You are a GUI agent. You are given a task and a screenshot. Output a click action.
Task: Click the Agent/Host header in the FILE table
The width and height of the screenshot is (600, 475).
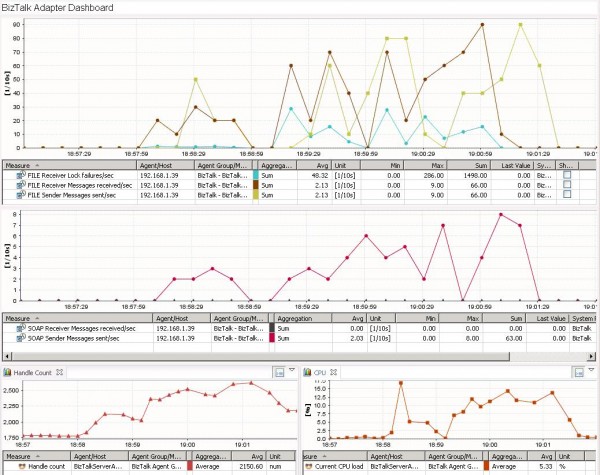(166, 165)
